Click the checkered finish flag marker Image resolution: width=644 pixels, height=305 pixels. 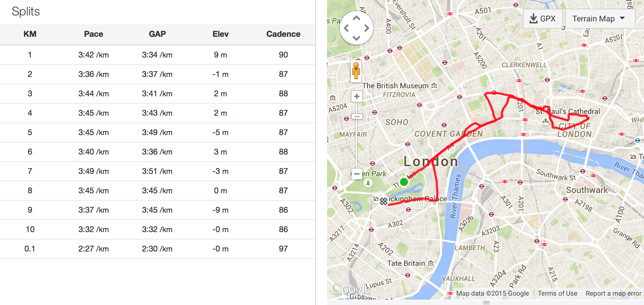coord(384,201)
